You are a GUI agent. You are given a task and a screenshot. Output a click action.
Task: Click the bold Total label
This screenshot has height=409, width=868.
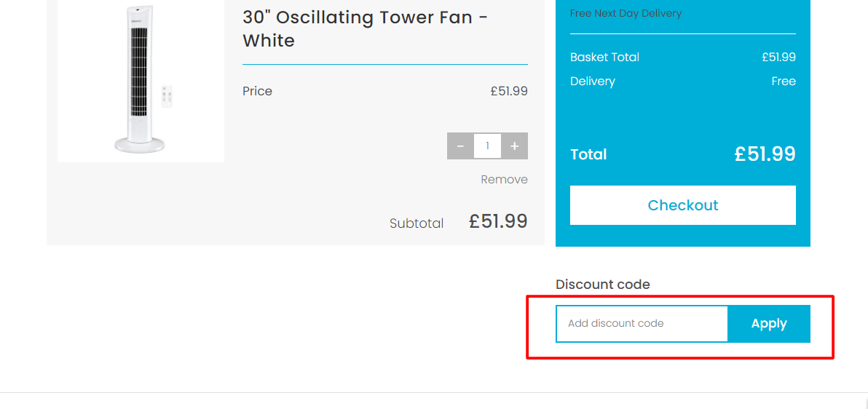tap(588, 154)
